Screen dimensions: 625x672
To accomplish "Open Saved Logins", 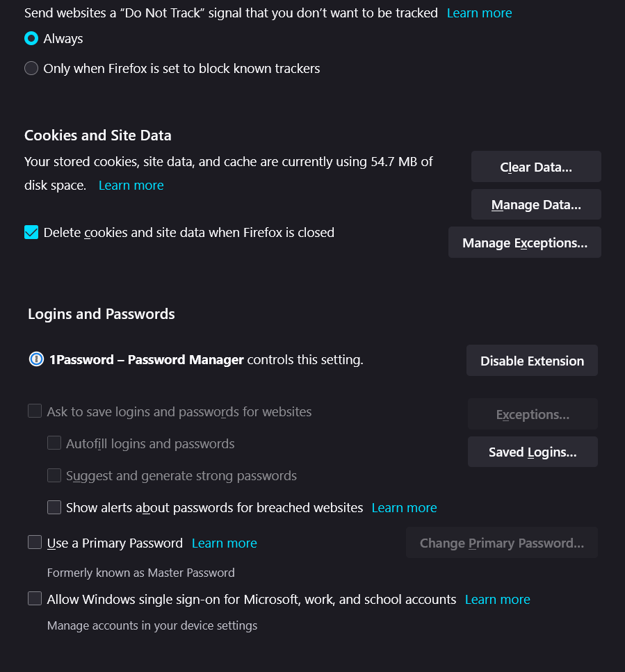I will 532,452.
